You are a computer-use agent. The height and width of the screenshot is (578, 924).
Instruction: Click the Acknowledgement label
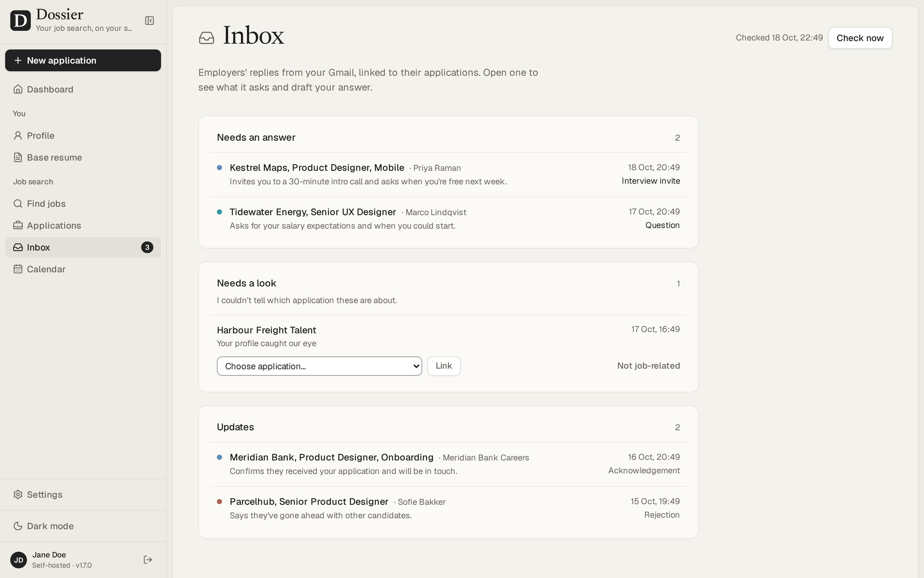coord(644,470)
